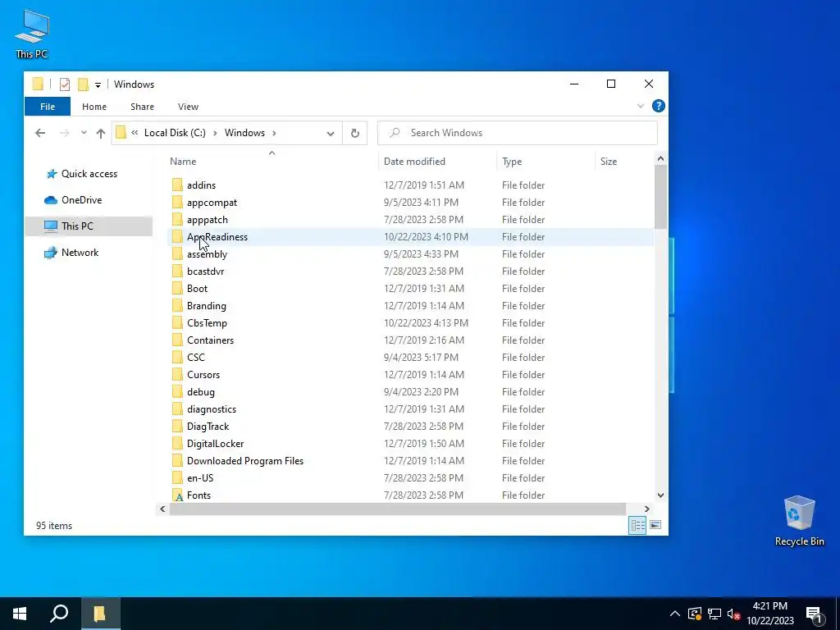Select the Boot folder icon
Viewport: 840px width, 630px height.
pyautogui.click(x=177, y=288)
